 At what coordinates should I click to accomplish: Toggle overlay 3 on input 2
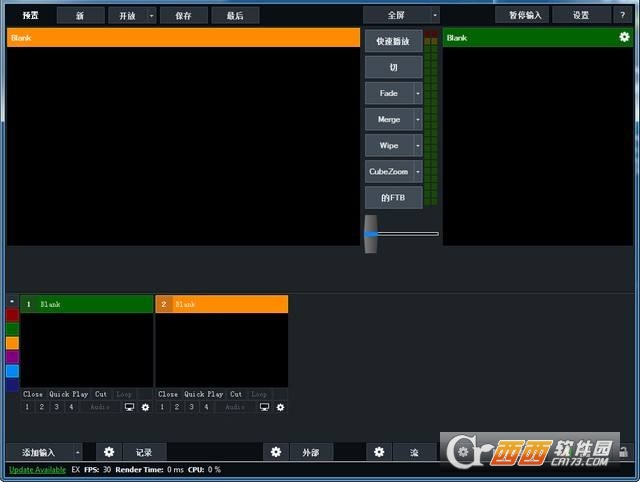point(191,407)
